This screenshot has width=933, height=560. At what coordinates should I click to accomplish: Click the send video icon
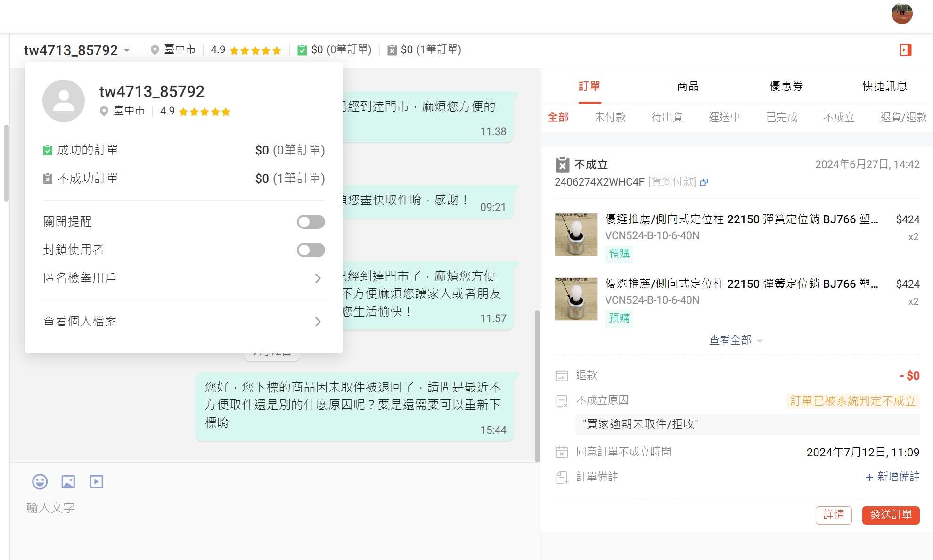click(97, 481)
